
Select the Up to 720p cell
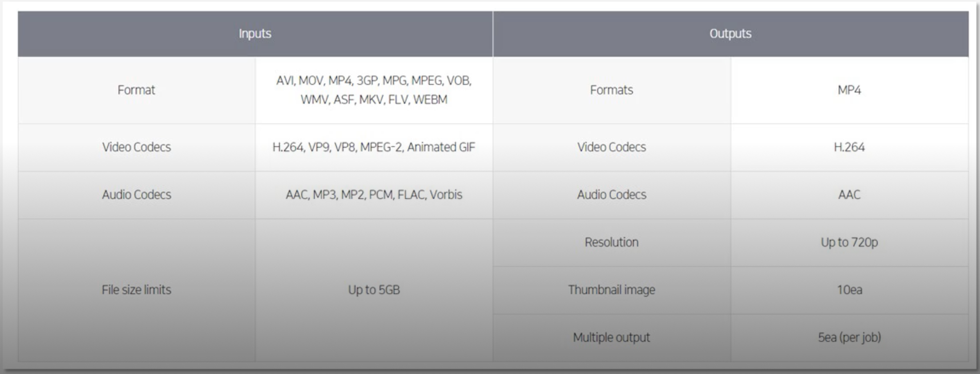849,242
